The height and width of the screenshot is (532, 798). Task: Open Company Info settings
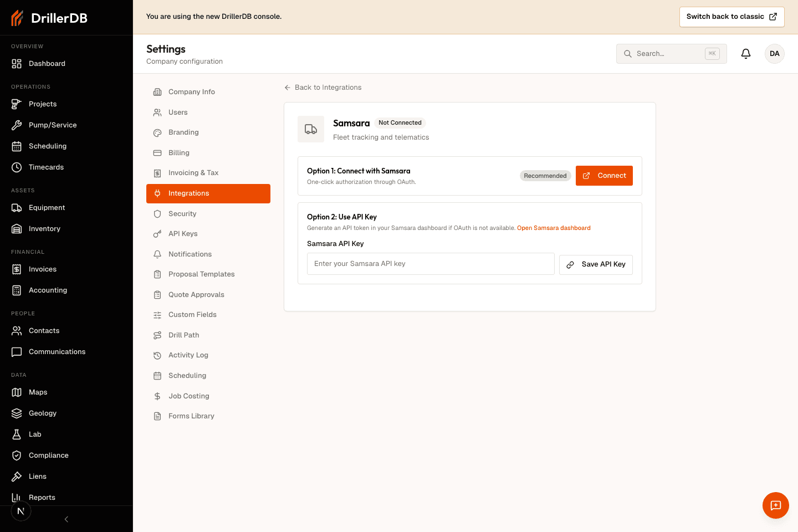click(208, 92)
